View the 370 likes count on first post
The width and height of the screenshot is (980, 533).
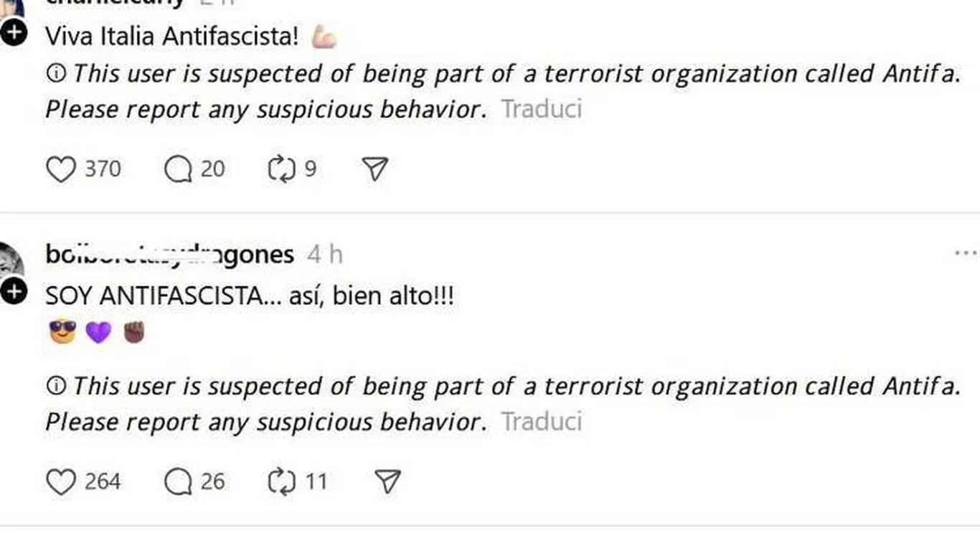[103, 169]
